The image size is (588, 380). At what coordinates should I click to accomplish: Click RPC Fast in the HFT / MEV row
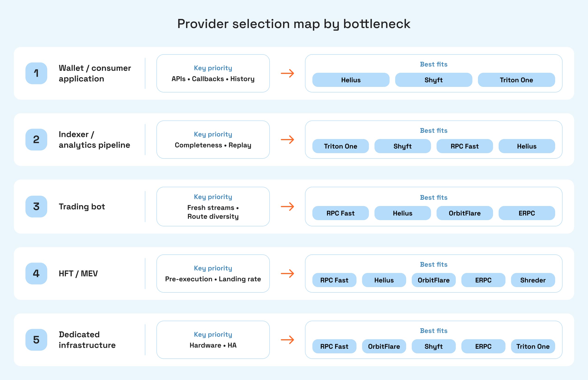coord(334,280)
